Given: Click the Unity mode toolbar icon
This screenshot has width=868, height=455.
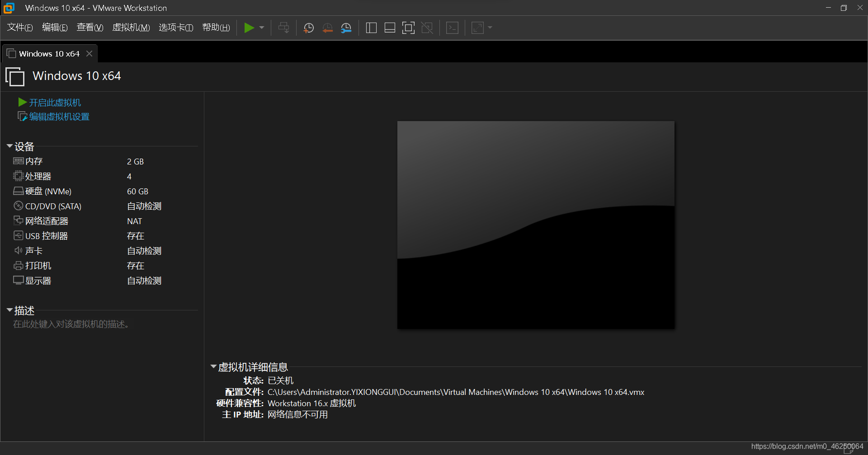Looking at the screenshot, I should coord(427,28).
